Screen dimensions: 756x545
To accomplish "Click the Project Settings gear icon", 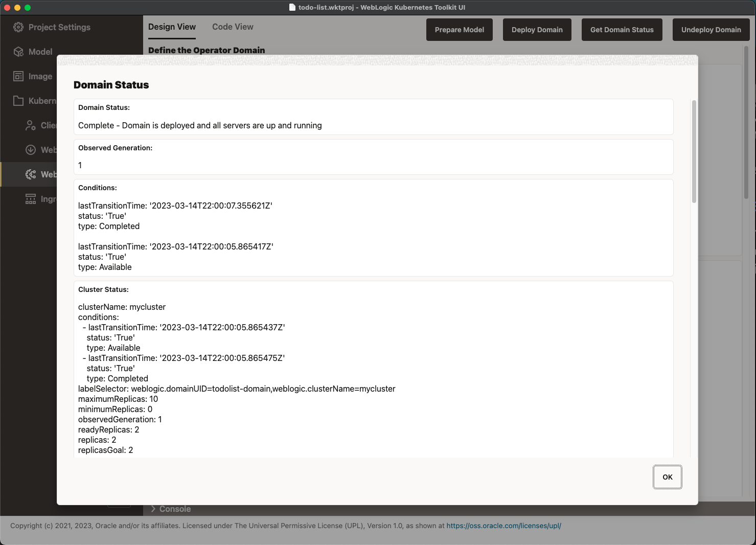I will (18, 27).
